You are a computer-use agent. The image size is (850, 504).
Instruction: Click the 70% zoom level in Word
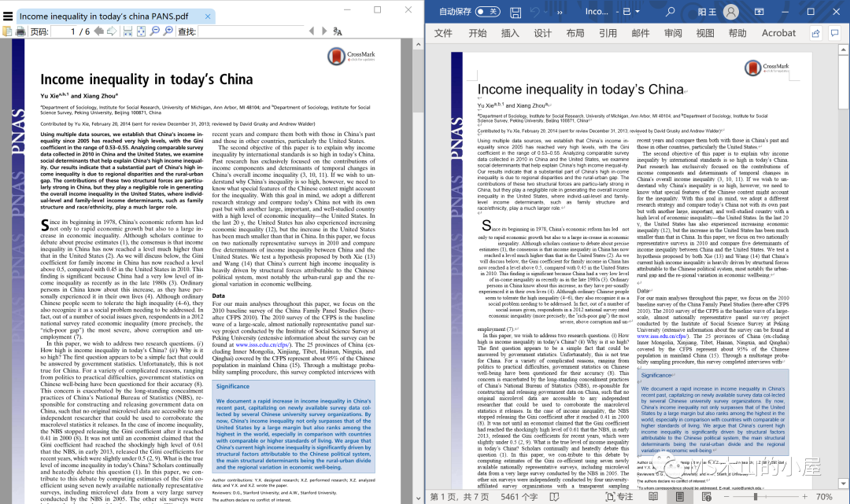tap(824, 496)
